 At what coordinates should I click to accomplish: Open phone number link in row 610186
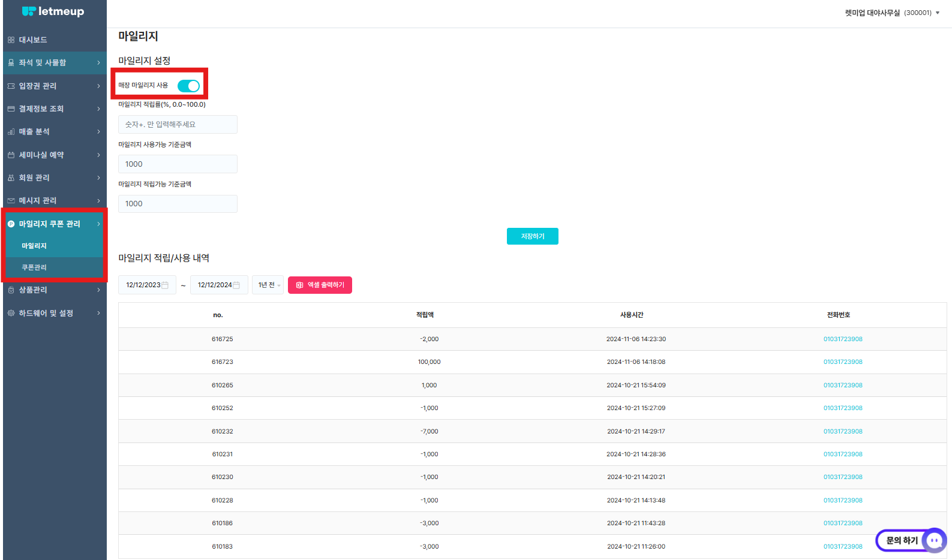843,523
